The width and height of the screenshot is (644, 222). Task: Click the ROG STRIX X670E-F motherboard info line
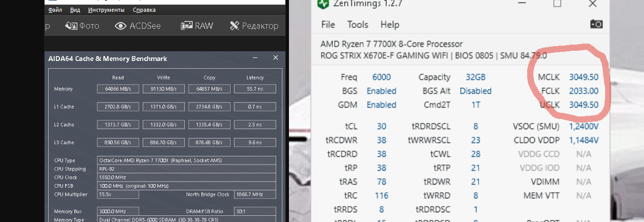433,55
